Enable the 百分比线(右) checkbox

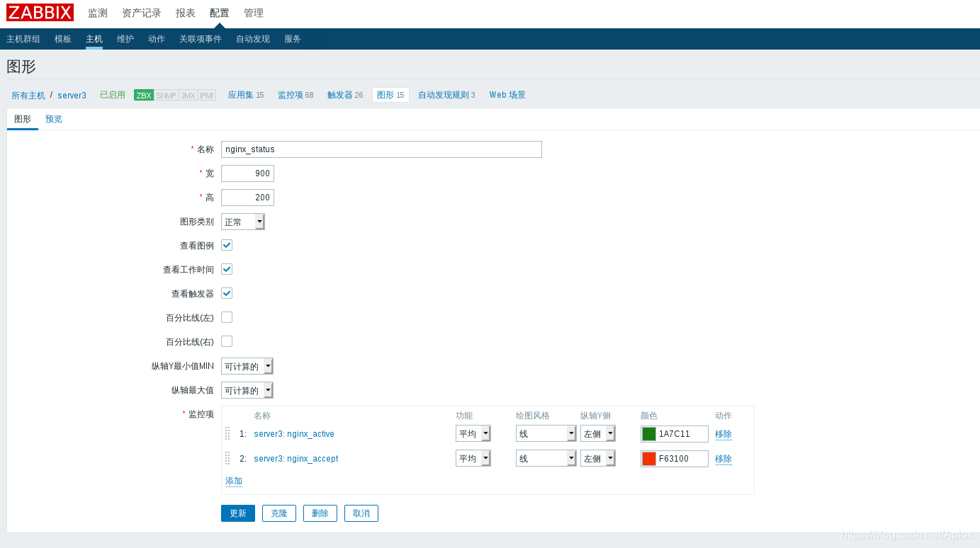click(x=227, y=341)
